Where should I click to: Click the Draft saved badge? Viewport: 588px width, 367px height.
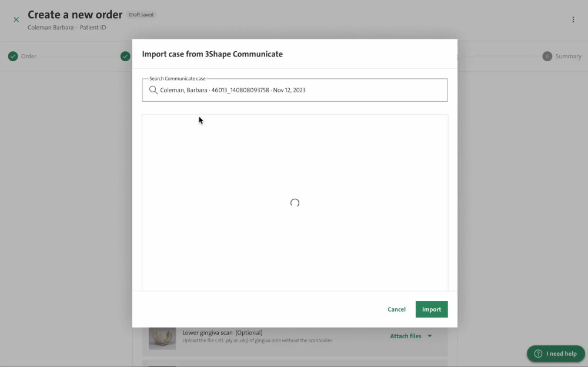141,15
